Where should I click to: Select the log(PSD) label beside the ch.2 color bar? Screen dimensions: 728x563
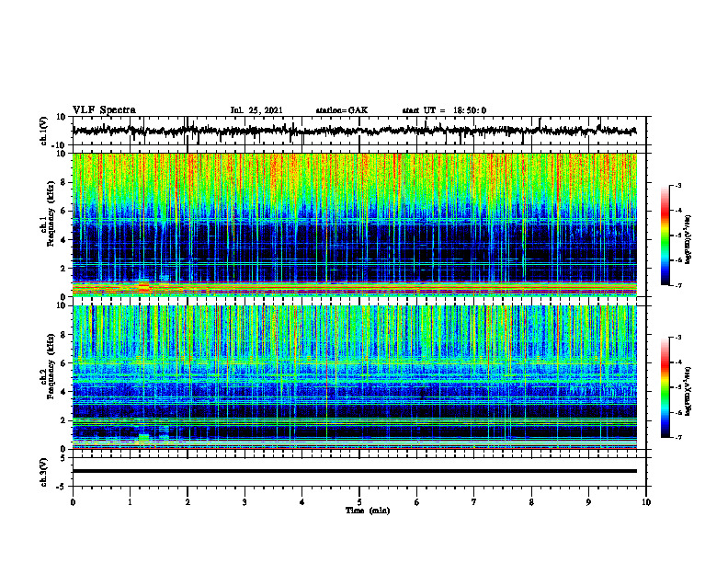pos(688,391)
